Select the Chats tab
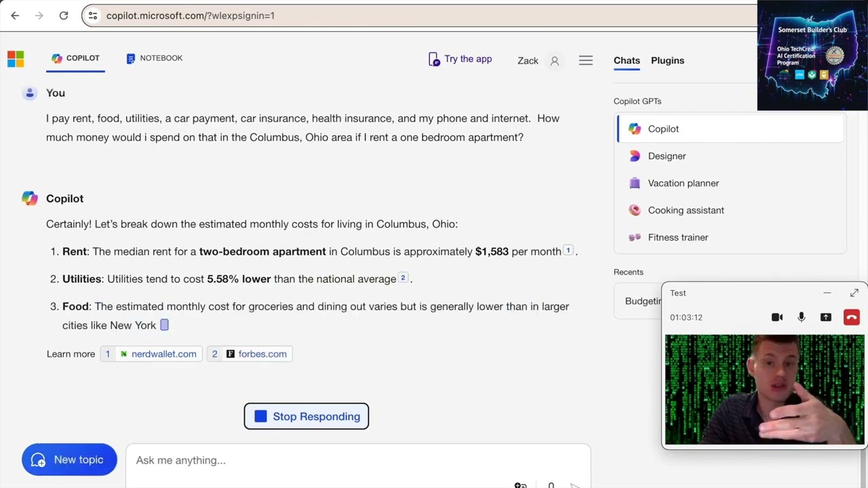Viewport: 868px width, 488px height. (x=627, y=60)
